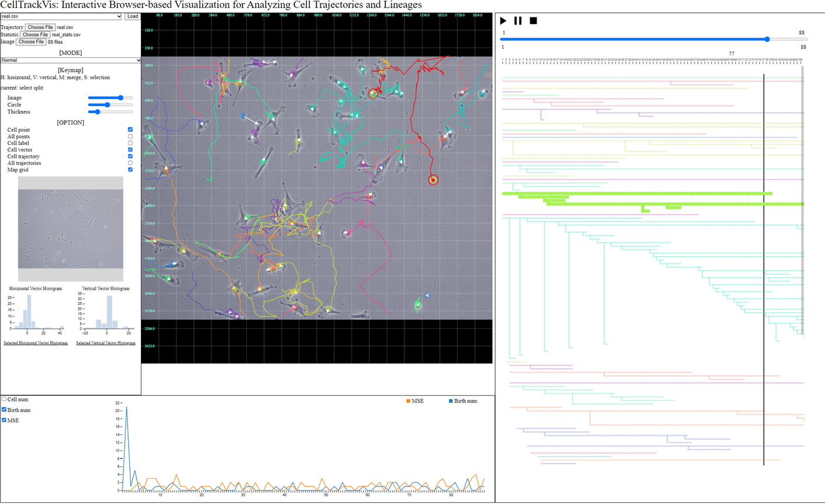Choose File for Statistic

[x=35, y=34]
